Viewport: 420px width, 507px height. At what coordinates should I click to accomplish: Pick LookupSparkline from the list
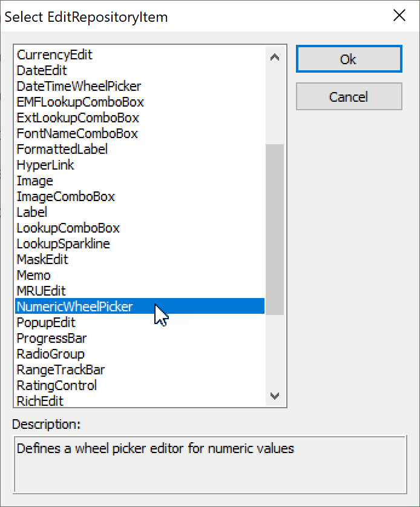click(63, 244)
